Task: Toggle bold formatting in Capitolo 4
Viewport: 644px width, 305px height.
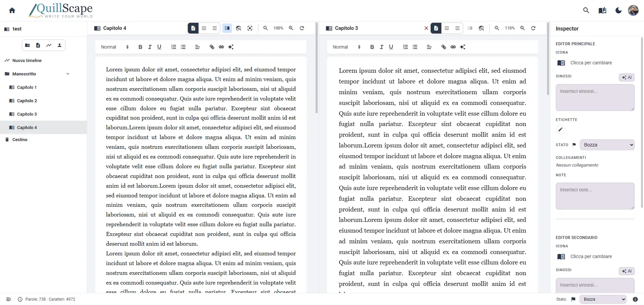Action: (140, 47)
